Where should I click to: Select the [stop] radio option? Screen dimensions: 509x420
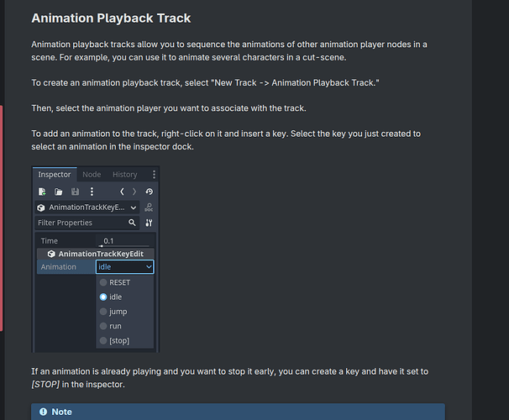[104, 340]
